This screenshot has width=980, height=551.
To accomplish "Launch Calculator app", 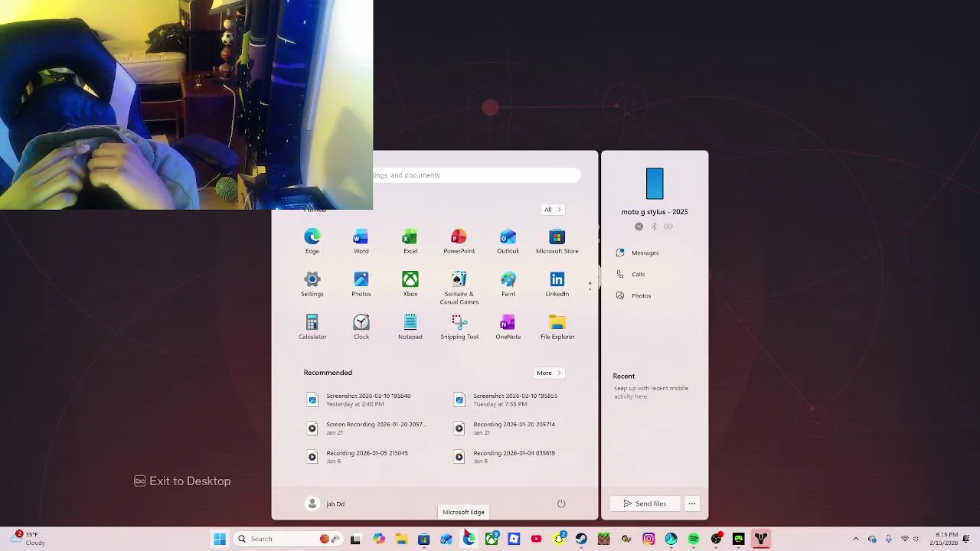I will 312,328.
